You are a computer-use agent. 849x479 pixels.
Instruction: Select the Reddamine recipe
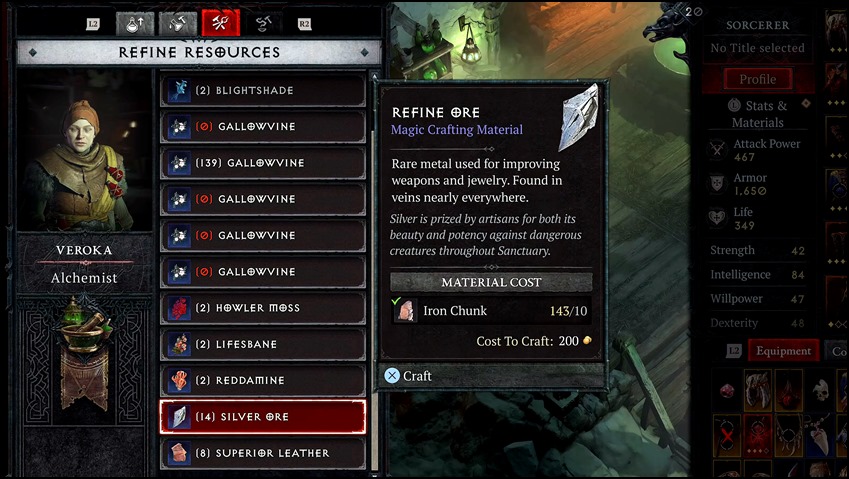point(263,380)
